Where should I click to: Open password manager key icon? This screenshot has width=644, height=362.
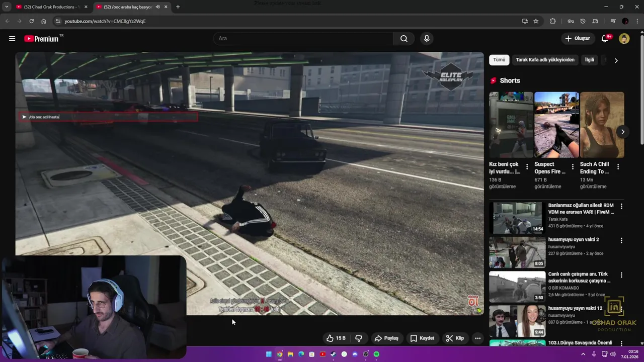[571, 21]
